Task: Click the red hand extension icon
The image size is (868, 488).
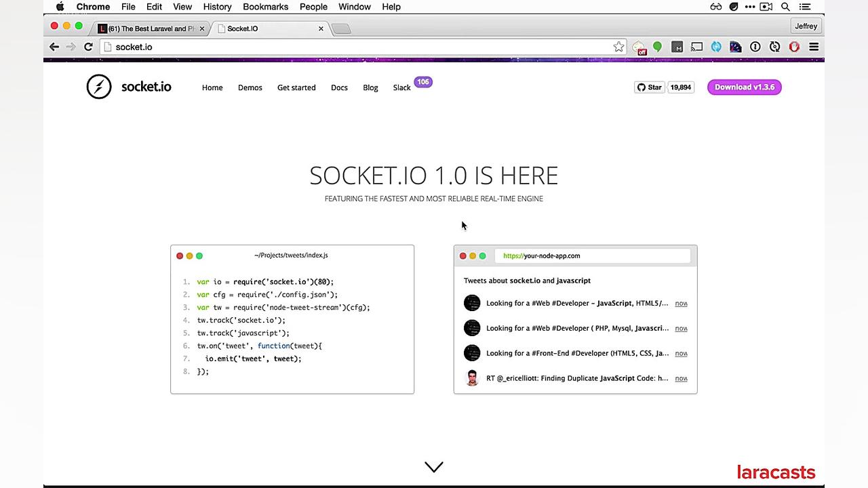Action: tap(794, 47)
